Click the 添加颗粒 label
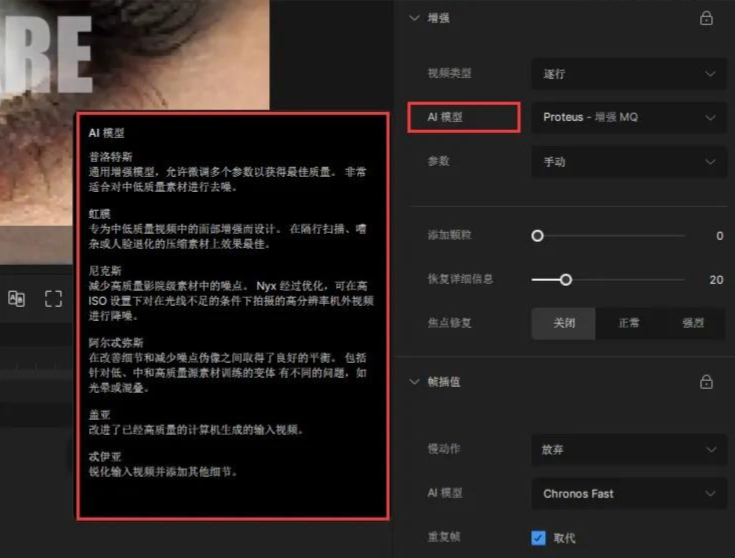Viewport: 735px width, 558px height. (450, 235)
